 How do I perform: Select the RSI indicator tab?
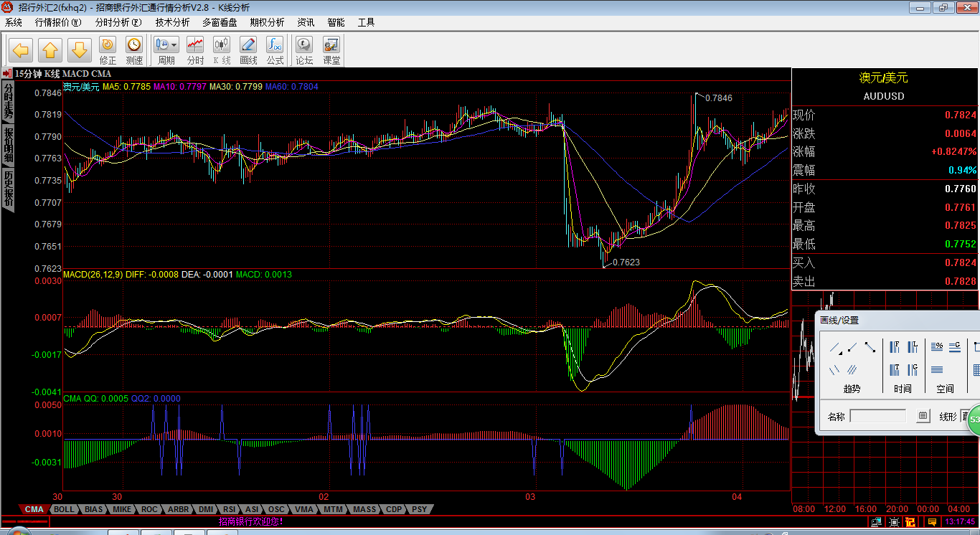pos(229,509)
